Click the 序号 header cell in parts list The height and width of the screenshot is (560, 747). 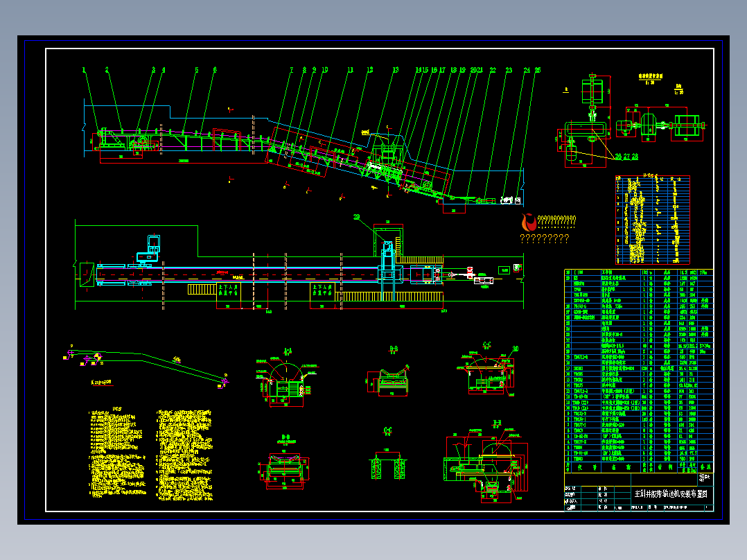(x=568, y=467)
